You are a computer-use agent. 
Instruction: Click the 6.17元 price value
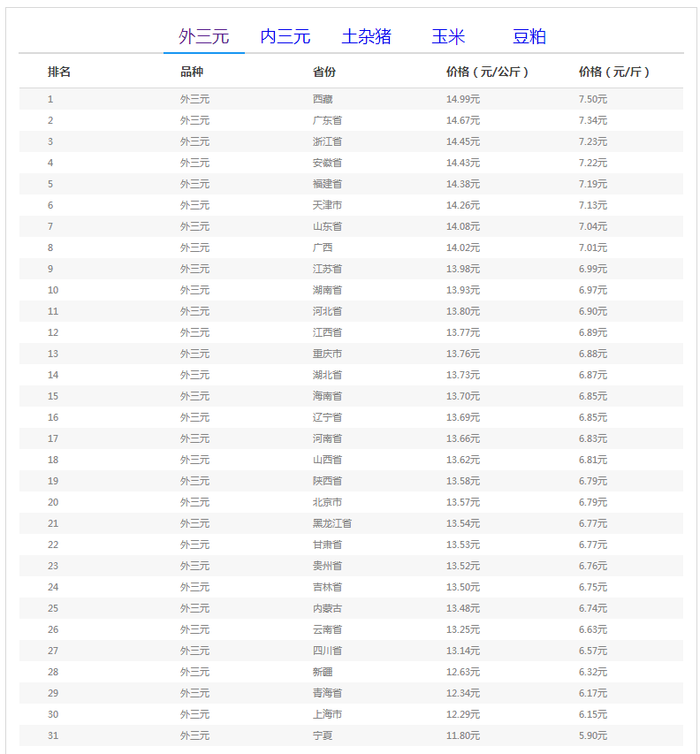pyautogui.click(x=593, y=692)
